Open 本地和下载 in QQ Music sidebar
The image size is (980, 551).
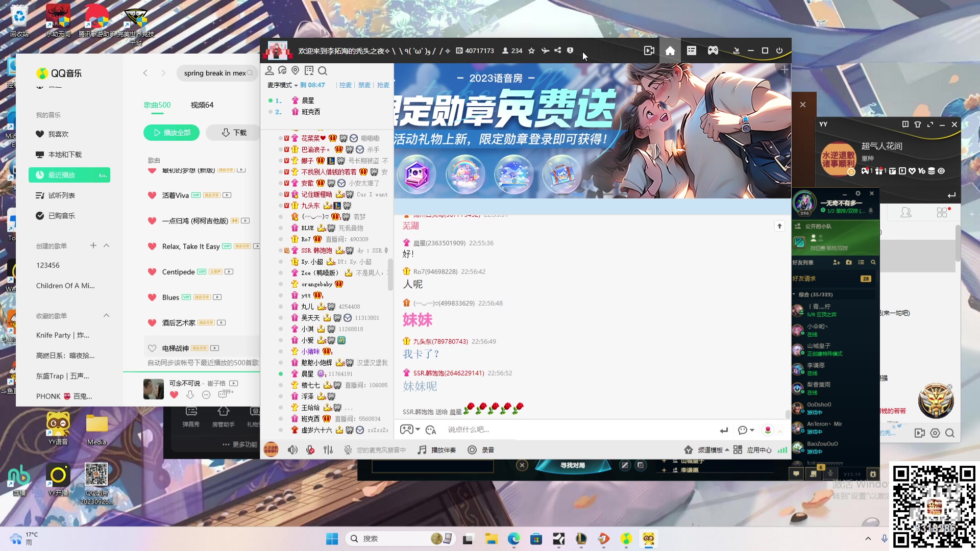[x=69, y=155]
